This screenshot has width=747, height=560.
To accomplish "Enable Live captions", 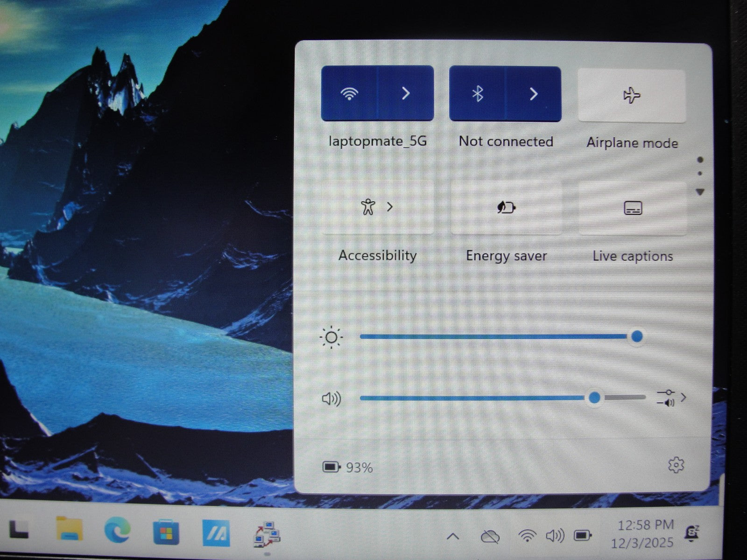I will tap(633, 208).
